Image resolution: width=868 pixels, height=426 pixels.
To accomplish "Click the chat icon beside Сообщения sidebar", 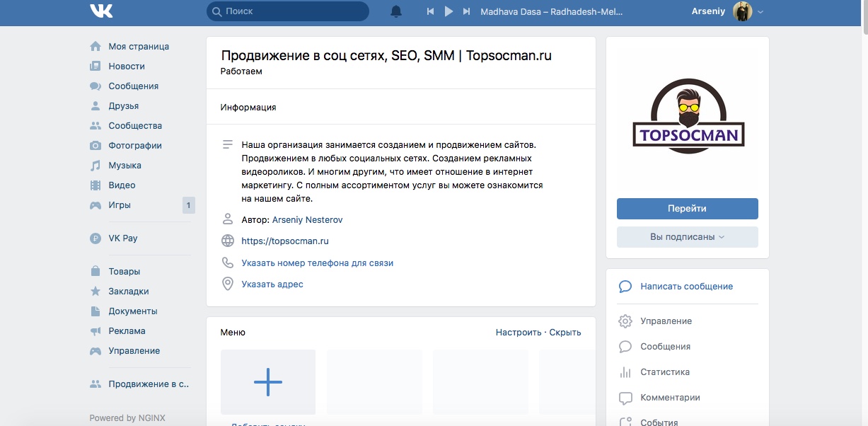I will click(x=96, y=86).
